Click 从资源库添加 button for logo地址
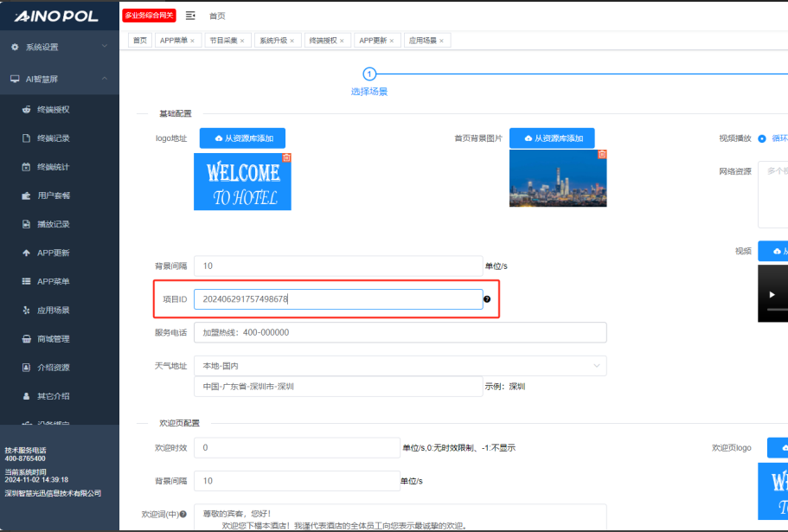The width and height of the screenshot is (788, 532). 242,138
